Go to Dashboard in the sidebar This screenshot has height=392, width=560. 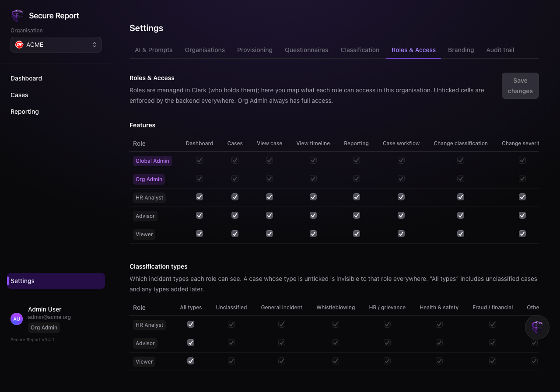tap(26, 78)
